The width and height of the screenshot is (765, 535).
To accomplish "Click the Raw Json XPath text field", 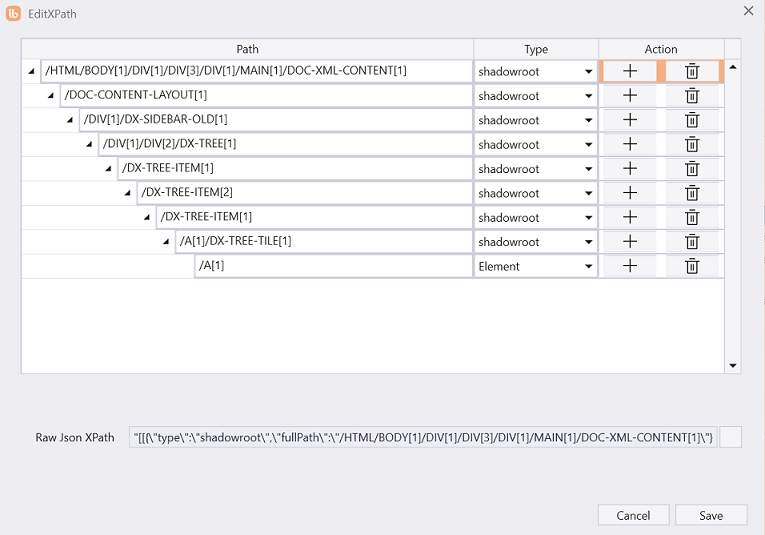I will tap(423, 438).
